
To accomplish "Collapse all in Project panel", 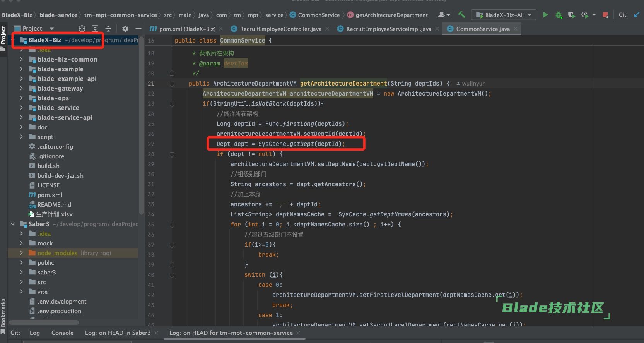I will click(x=108, y=28).
